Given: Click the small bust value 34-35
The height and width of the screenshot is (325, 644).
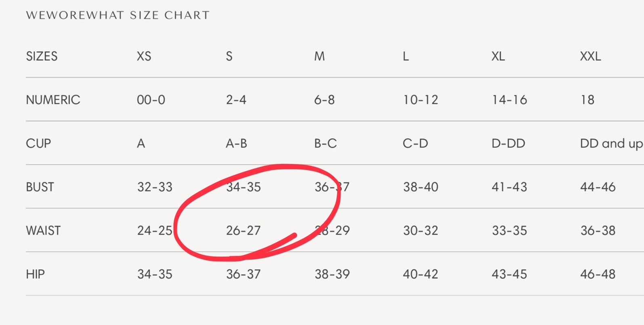Looking at the screenshot, I should pos(243,187).
